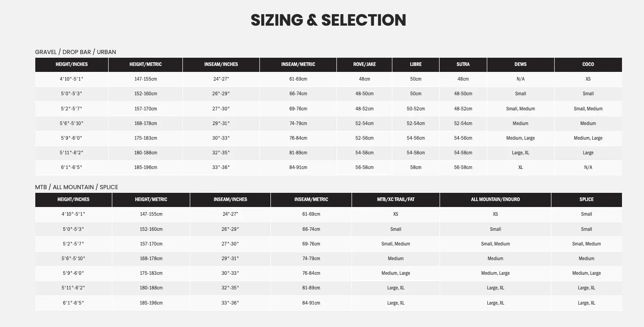644x327 pixels.
Task: Click the Libre column header
Action: (416, 65)
